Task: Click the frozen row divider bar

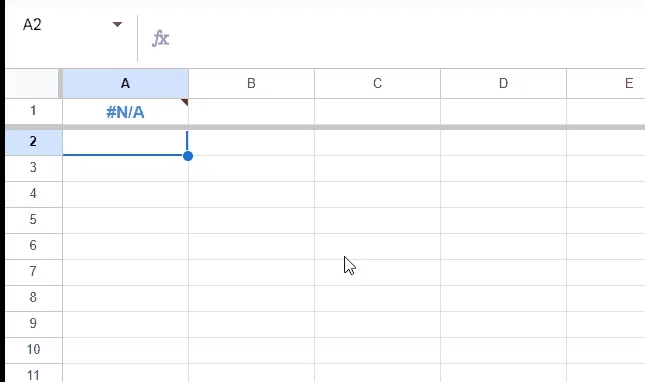Action: click(325, 127)
